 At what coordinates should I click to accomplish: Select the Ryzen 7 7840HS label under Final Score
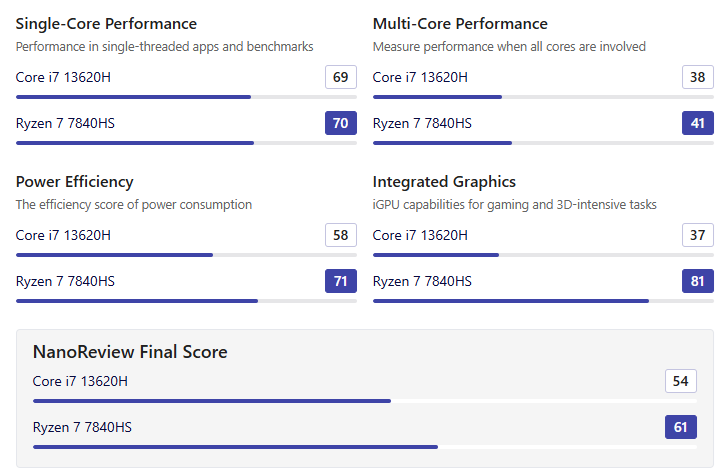pyautogui.click(x=82, y=427)
